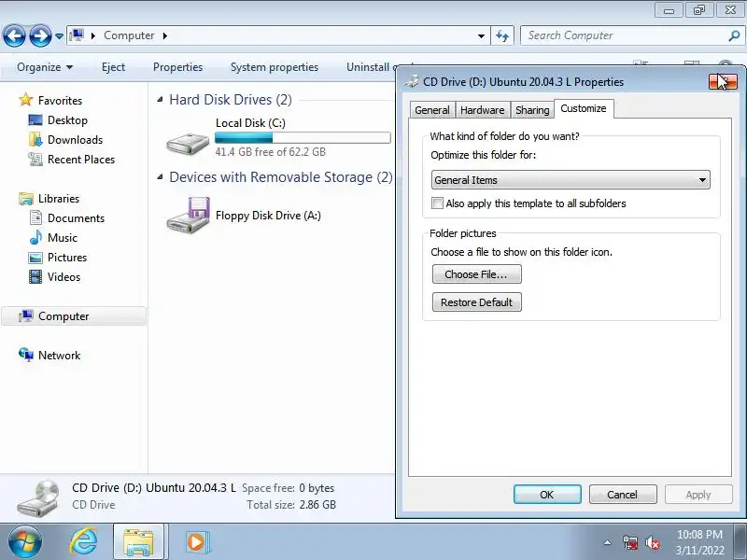The width and height of the screenshot is (747, 560).
Task: Check Also apply this template to subfolders
Action: pyautogui.click(x=437, y=203)
